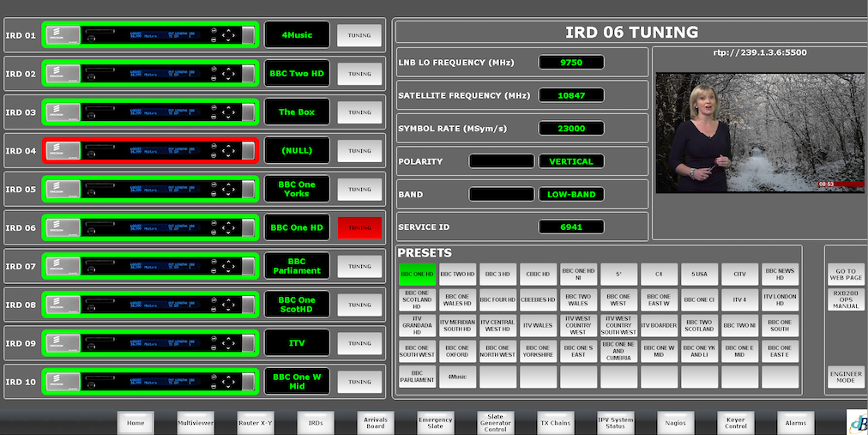Click the IRD 03 receiver front panel image
868x435 pixels.
pos(151,112)
